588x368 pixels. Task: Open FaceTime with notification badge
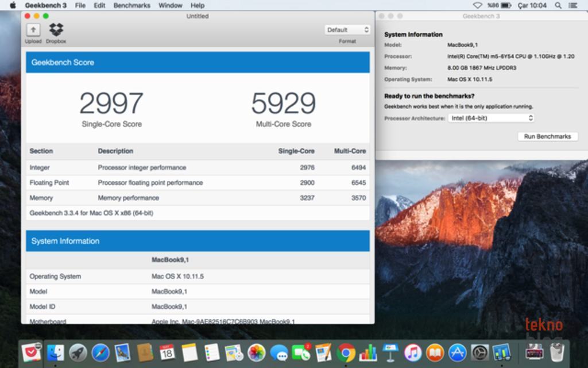pyautogui.click(x=301, y=353)
